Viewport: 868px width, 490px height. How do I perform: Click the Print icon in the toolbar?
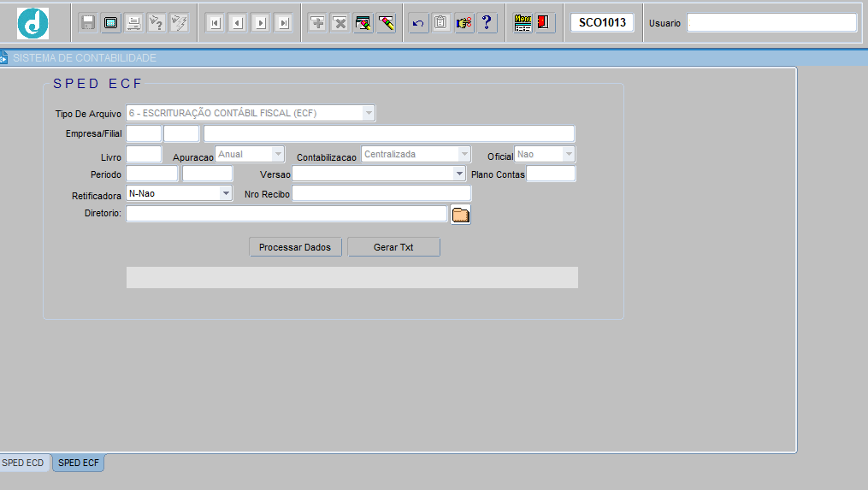[133, 23]
